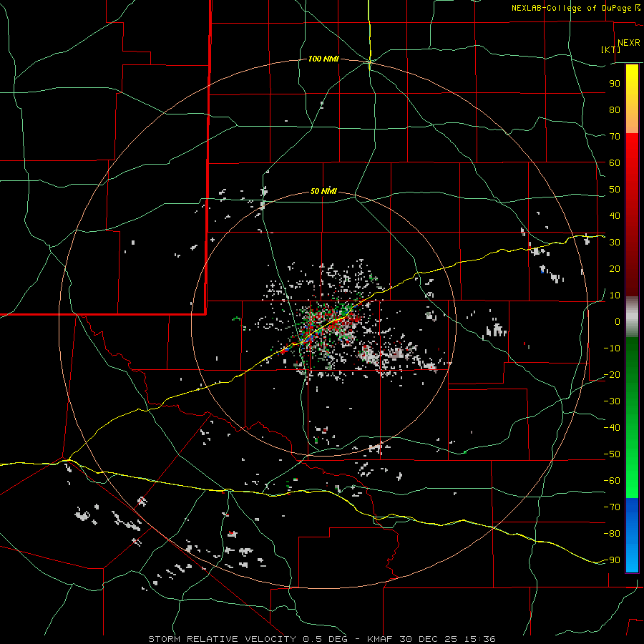Click the NEXR label above the scale
644x644 pixels.
pos(629,43)
